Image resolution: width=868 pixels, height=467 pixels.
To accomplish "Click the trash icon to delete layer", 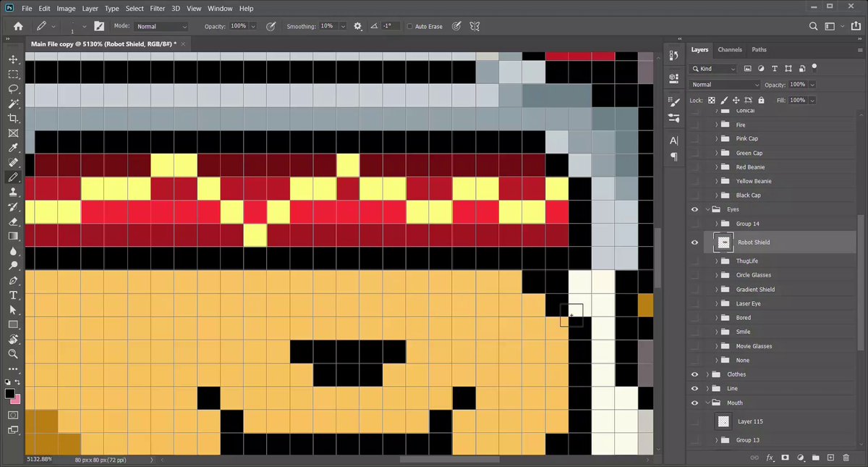I will click(x=846, y=458).
